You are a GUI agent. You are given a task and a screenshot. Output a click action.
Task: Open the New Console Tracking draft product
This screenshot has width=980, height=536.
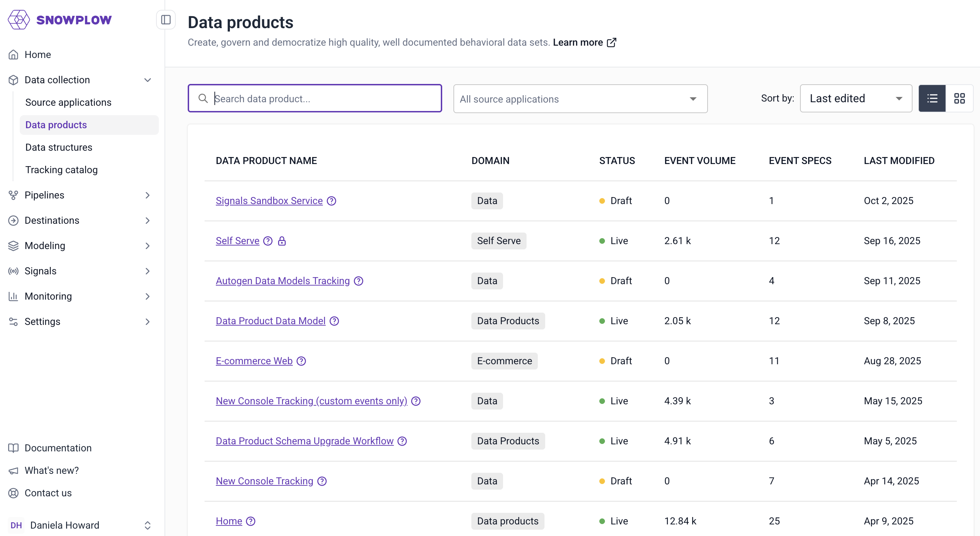pos(264,481)
